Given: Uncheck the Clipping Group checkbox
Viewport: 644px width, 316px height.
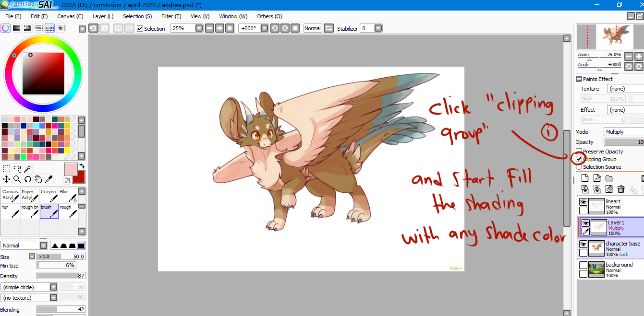Looking at the screenshot, I should (x=579, y=159).
